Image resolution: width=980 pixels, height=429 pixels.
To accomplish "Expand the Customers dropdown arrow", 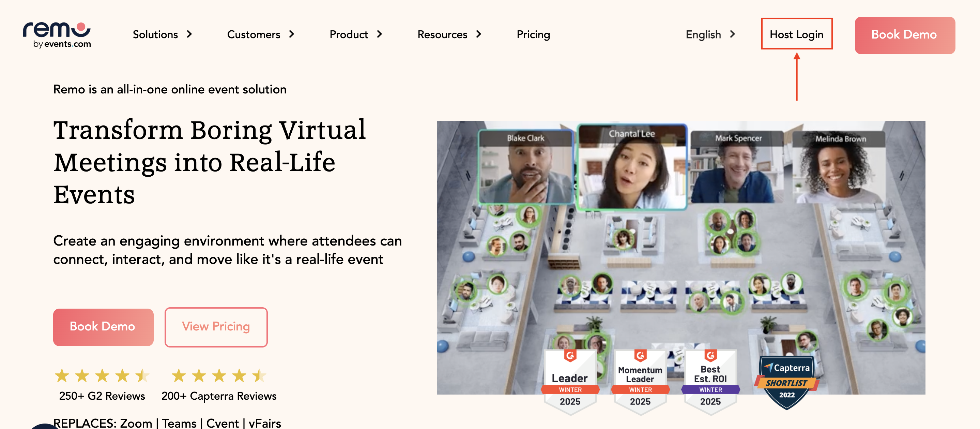I will pyautogui.click(x=292, y=34).
